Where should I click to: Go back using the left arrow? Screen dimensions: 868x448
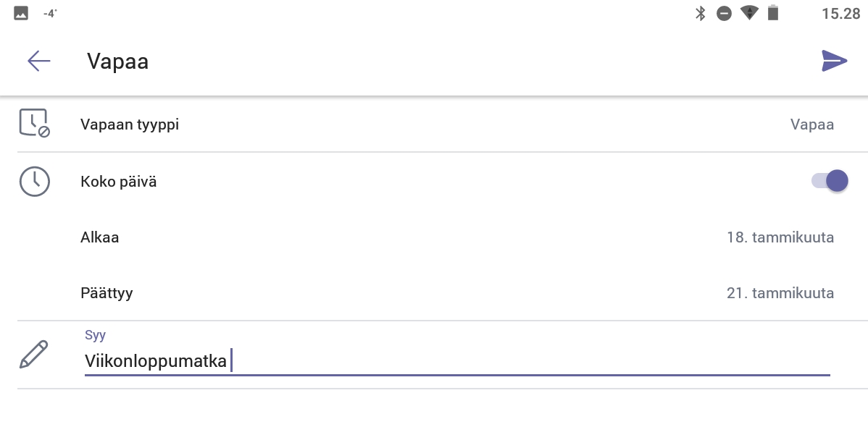pos(39,62)
